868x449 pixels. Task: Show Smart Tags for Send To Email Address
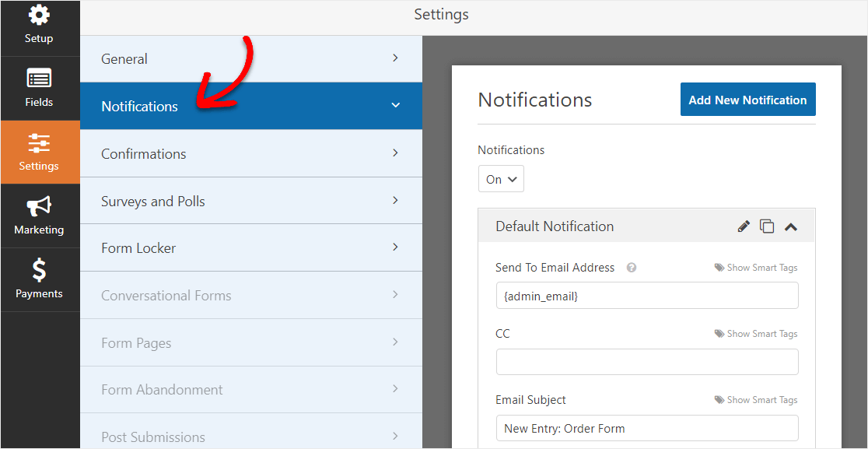pyautogui.click(x=756, y=268)
